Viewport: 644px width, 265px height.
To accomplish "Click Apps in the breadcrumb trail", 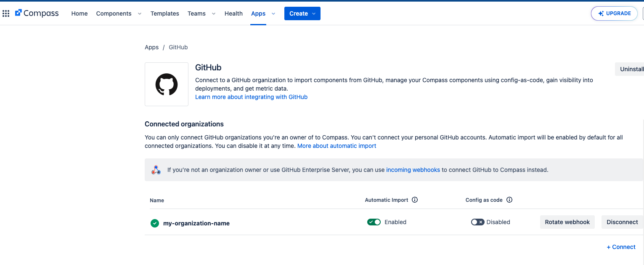I will click(151, 47).
